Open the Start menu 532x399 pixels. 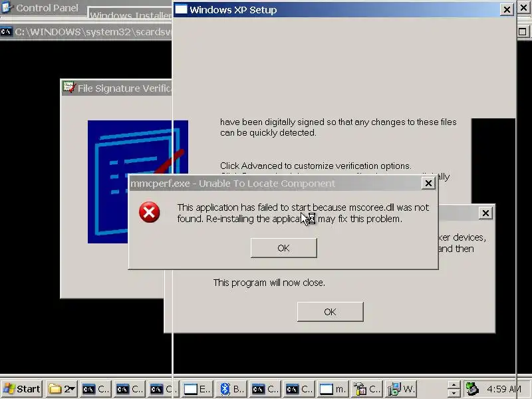pos(22,389)
